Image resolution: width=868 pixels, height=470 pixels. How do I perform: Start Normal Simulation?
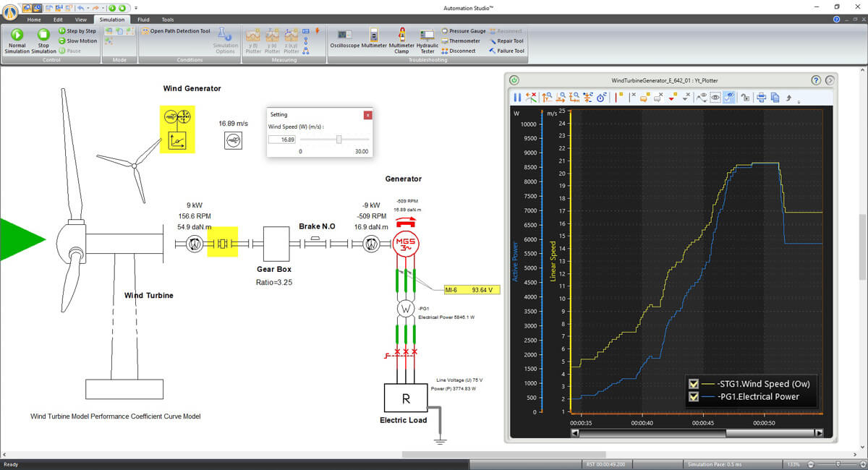17,41
